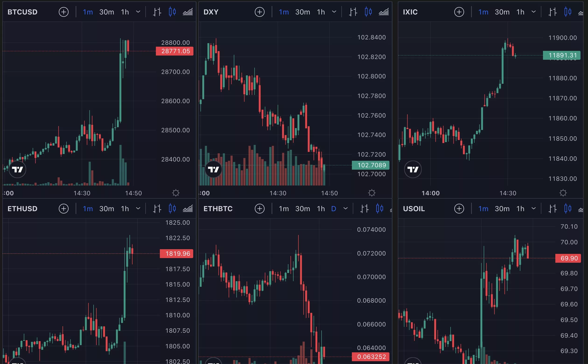This screenshot has height=364, width=588.
Task: Select the 14:50 time label on DXY chart
Action: [329, 193]
